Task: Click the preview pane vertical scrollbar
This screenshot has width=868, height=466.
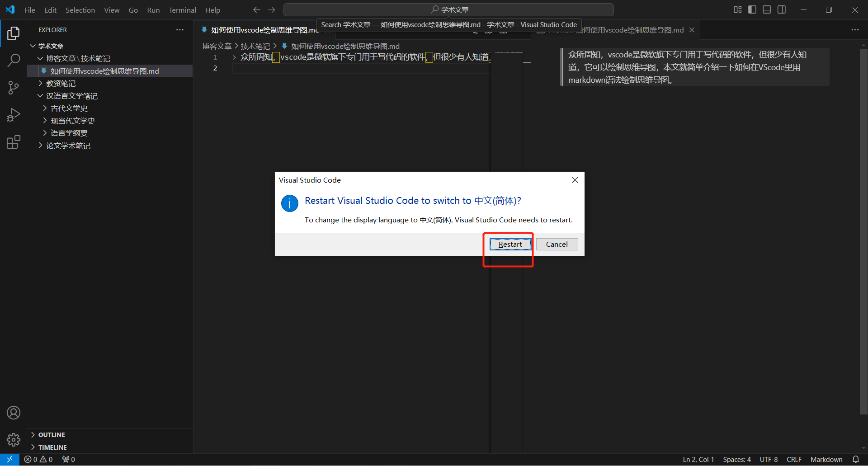Action: [x=863, y=231]
